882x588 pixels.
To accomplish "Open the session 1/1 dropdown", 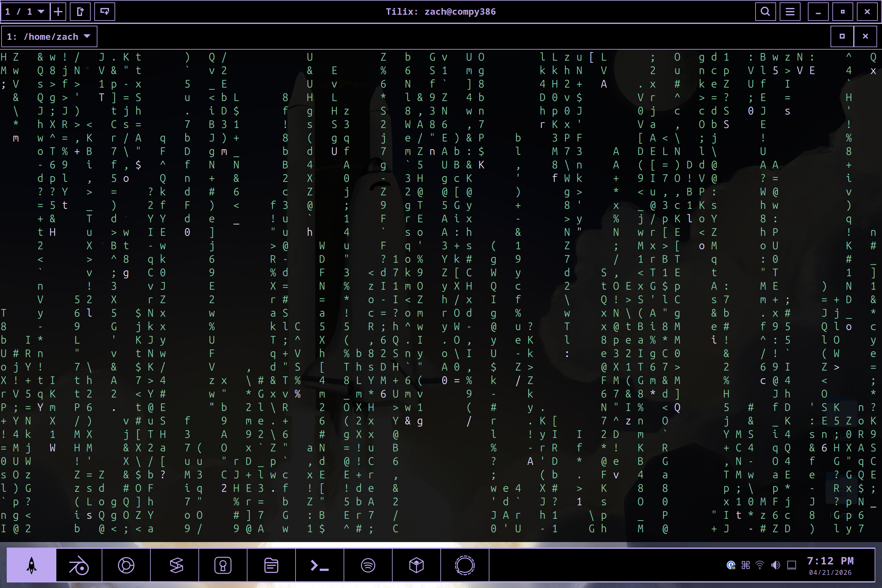I will point(25,11).
